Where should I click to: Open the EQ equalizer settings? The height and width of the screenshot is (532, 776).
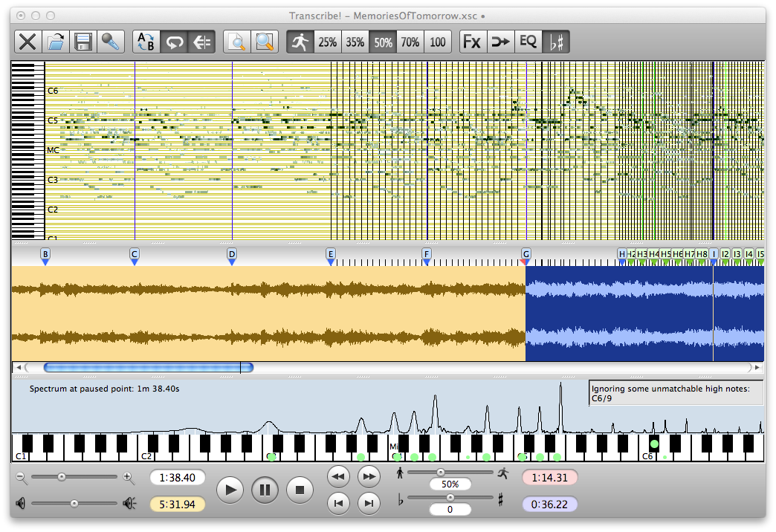pyautogui.click(x=528, y=42)
